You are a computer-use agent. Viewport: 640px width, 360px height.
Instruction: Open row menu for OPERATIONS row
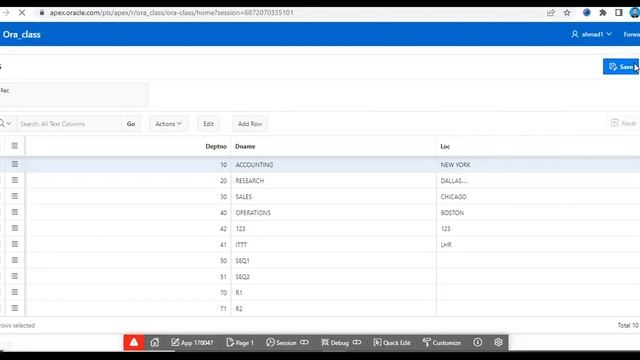coord(15,212)
